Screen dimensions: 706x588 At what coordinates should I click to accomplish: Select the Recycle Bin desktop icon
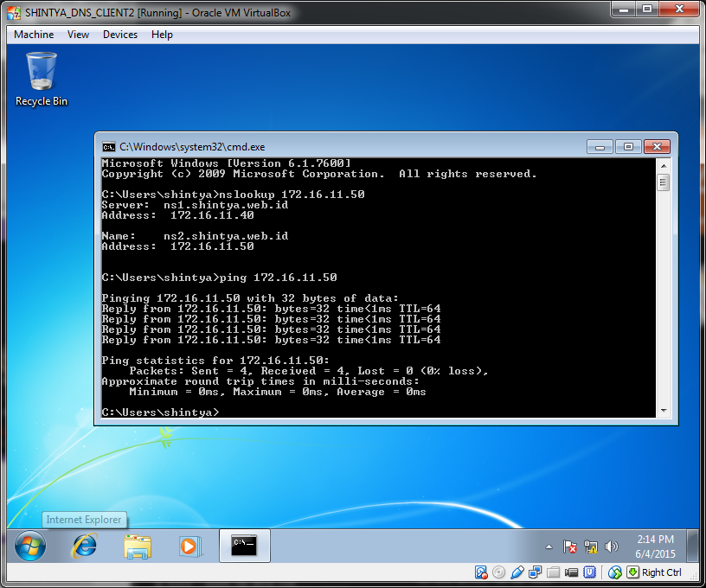(x=42, y=80)
